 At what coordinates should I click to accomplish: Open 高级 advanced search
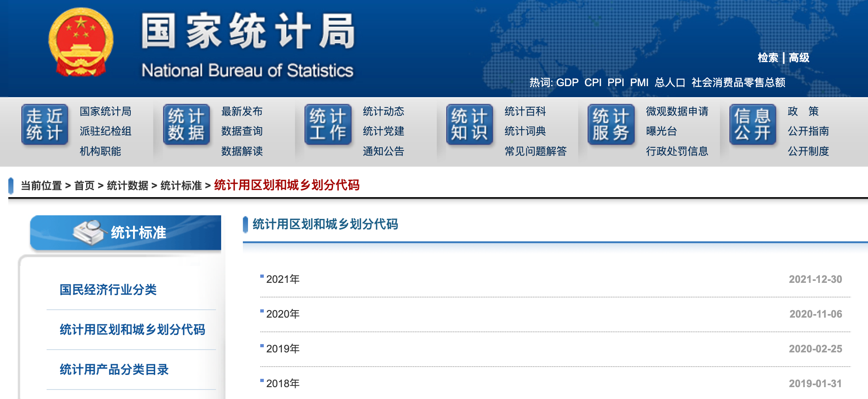pyautogui.click(x=799, y=58)
